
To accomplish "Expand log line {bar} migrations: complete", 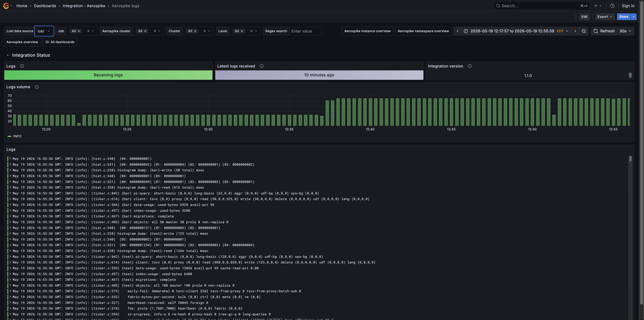I will click(x=10, y=216).
